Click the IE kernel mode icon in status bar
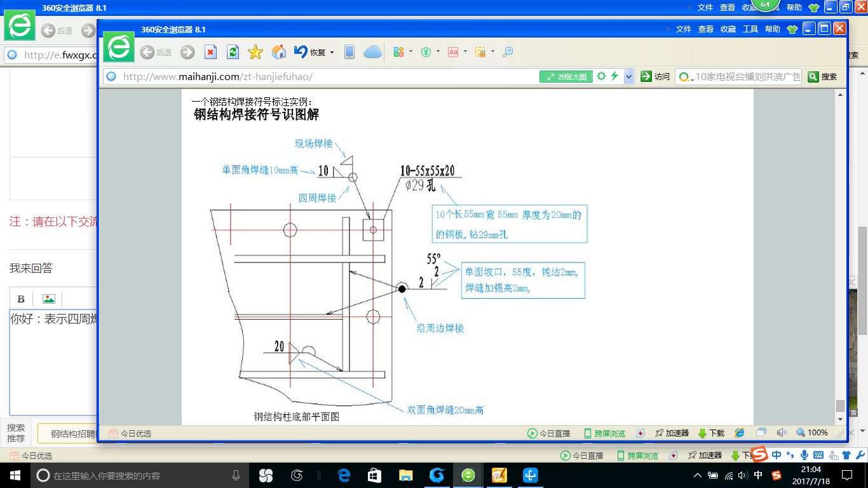This screenshot has height=488, width=868. click(x=740, y=433)
